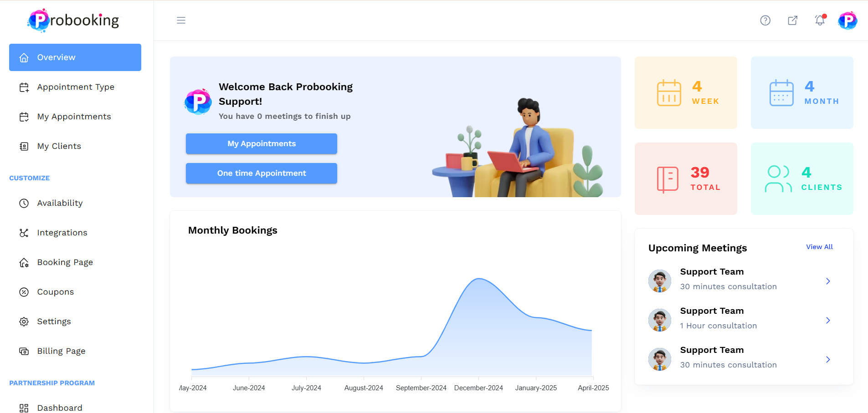The width and height of the screenshot is (868, 413).
Task: Select My Appointments in the sidebar
Action: pos(75,117)
